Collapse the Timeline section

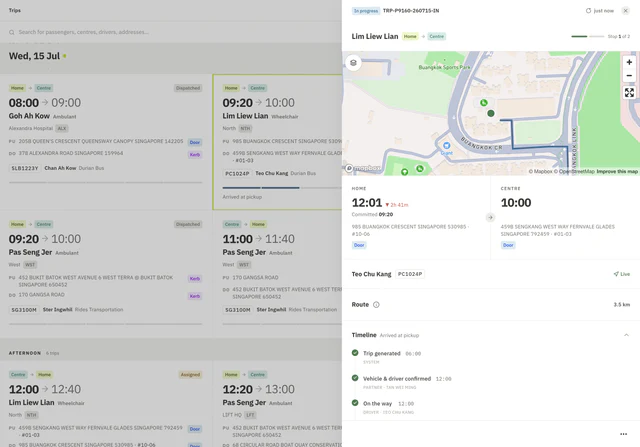(x=626, y=335)
